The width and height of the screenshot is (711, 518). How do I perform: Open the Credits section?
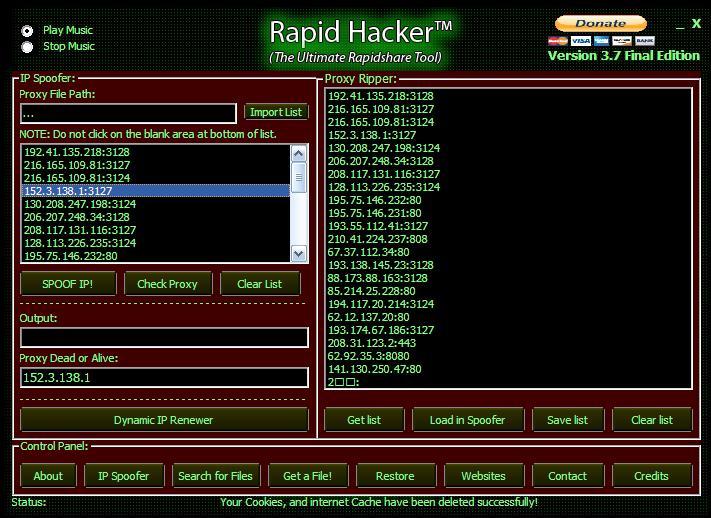click(x=652, y=476)
